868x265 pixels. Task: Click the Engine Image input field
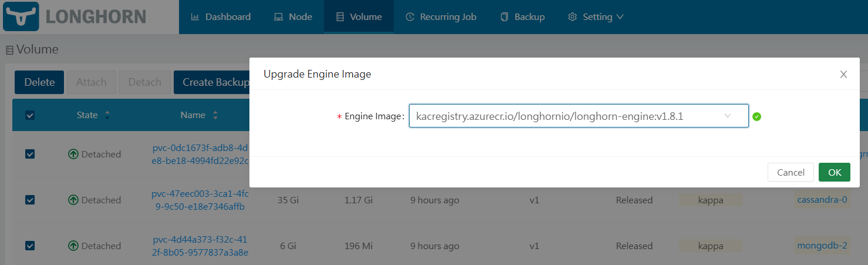563,116
